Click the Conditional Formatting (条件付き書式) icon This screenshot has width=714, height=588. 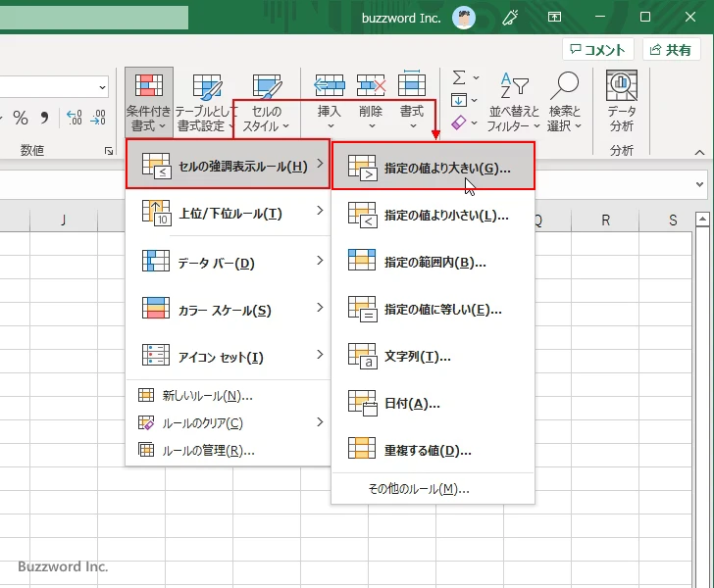(149, 88)
